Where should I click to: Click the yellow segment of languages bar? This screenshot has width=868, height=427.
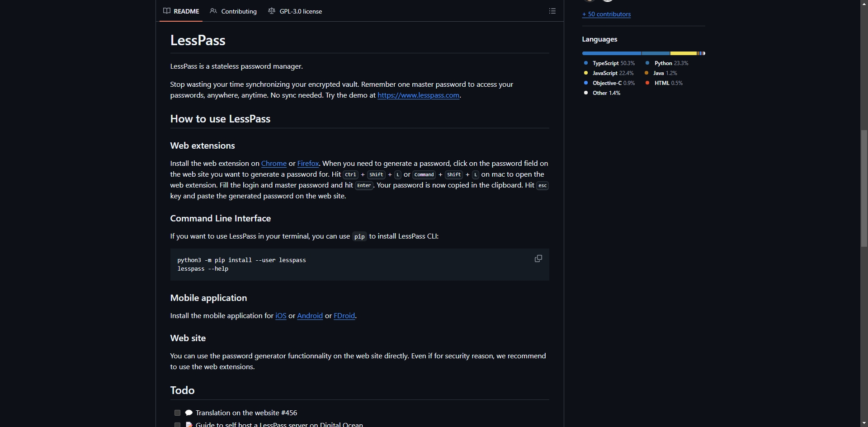683,53
